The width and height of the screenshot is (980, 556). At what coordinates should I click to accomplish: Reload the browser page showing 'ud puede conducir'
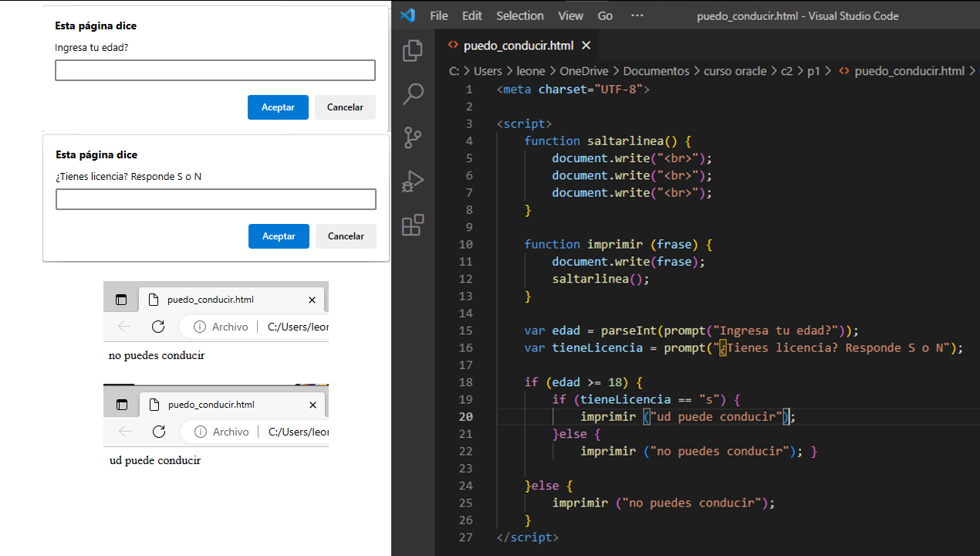pos(159,432)
